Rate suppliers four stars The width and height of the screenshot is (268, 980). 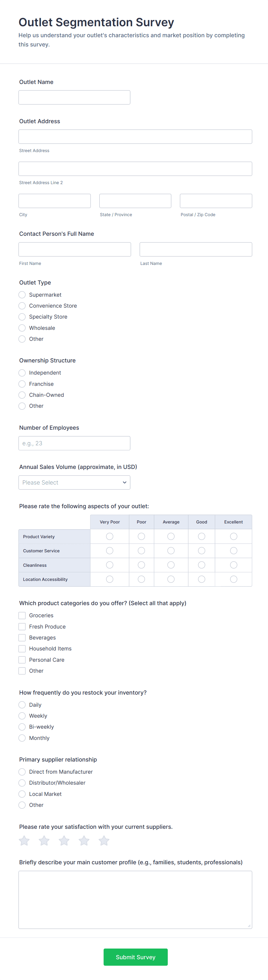coord(84,840)
